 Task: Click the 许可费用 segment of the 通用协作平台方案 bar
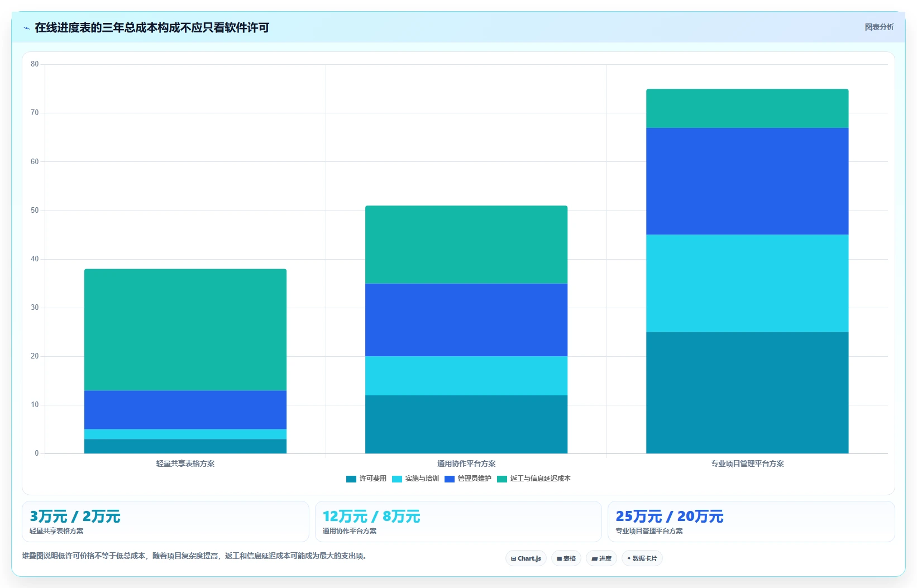tap(466, 424)
